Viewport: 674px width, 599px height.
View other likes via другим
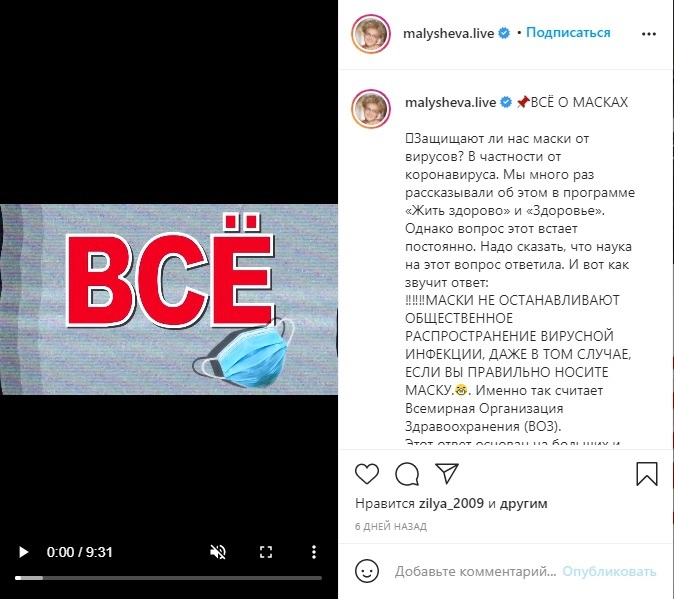524,503
